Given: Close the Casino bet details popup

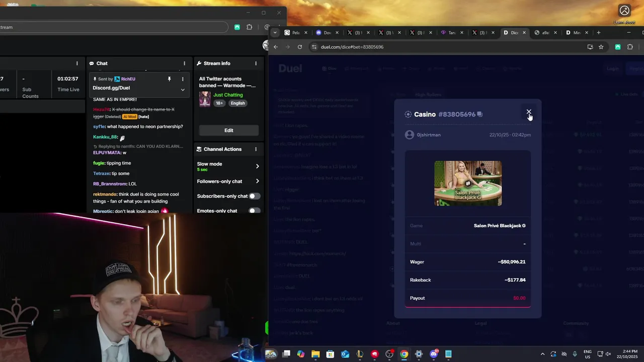Looking at the screenshot, I should 529,112.
